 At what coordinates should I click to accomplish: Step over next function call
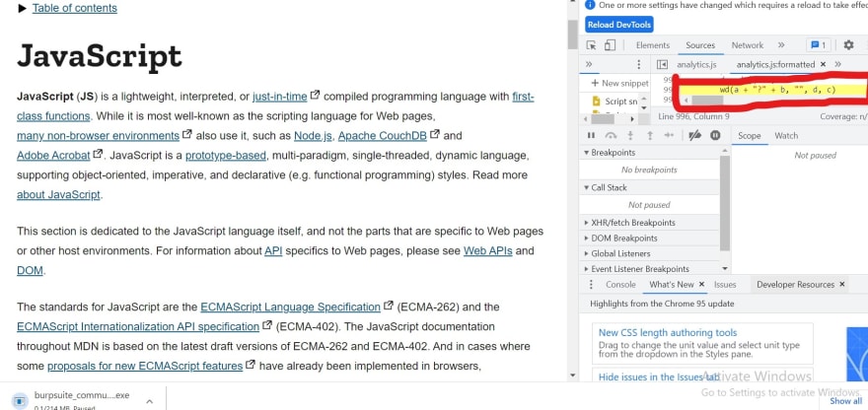tap(611, 136)
